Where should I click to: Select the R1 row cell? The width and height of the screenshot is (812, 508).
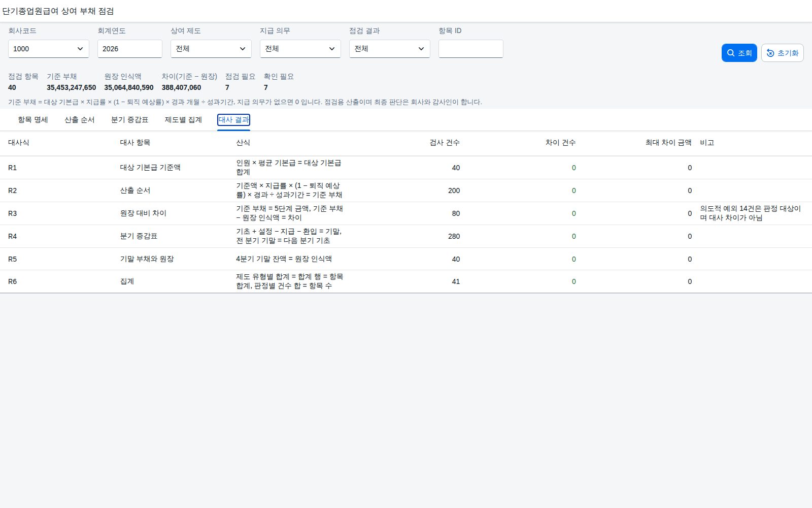pos(13,168)
